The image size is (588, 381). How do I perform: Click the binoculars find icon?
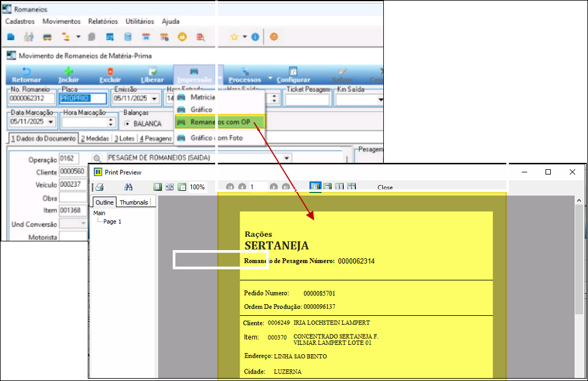[129, 187]
